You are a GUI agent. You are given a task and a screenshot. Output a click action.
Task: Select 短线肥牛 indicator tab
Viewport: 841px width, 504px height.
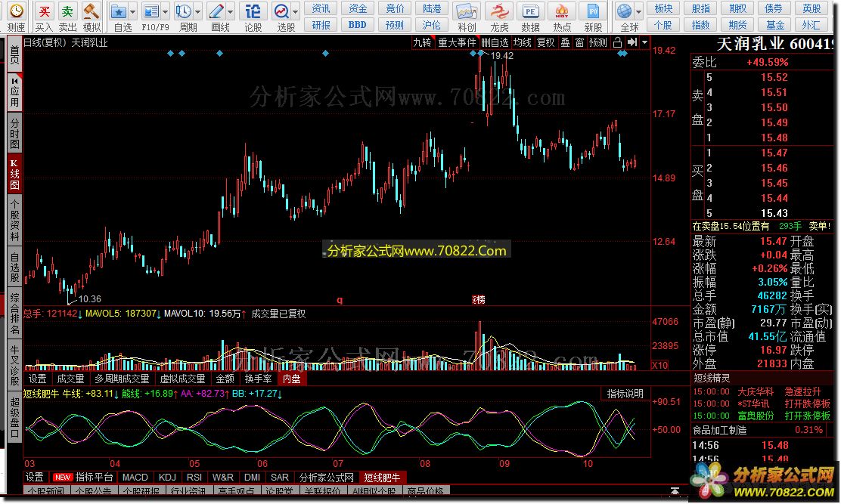[x=382, y=478]
